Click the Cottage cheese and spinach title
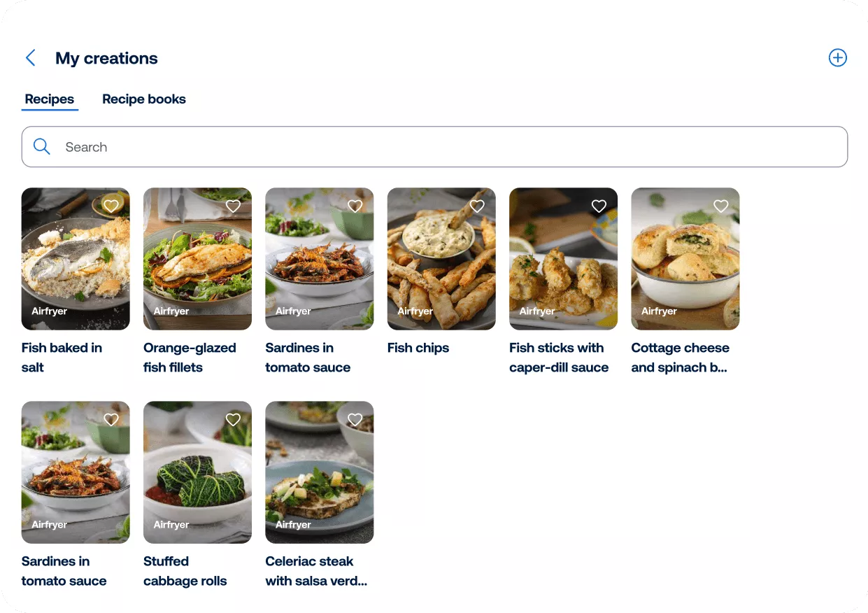The height and width of the screenshot is (613, 868). [680, 358]
